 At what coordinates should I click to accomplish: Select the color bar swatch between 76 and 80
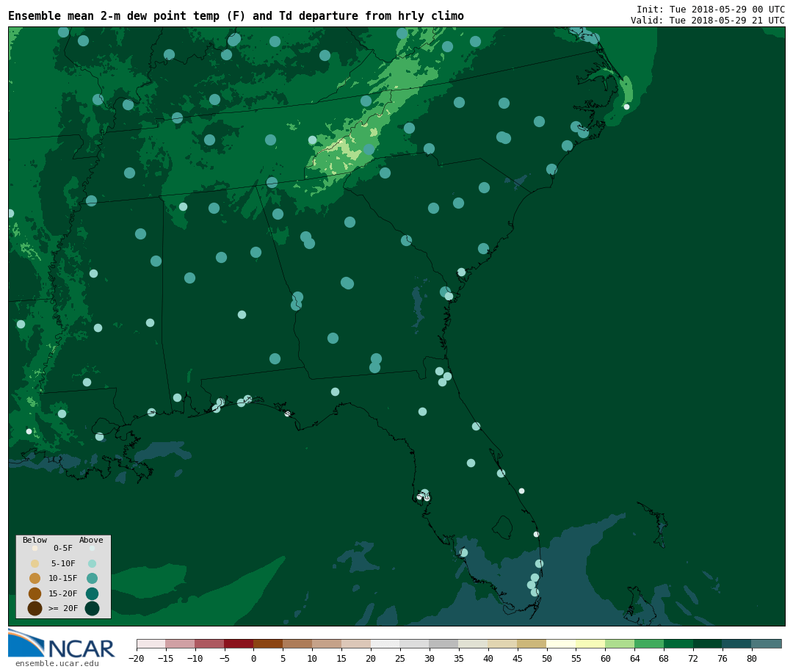tap(736, 644)
